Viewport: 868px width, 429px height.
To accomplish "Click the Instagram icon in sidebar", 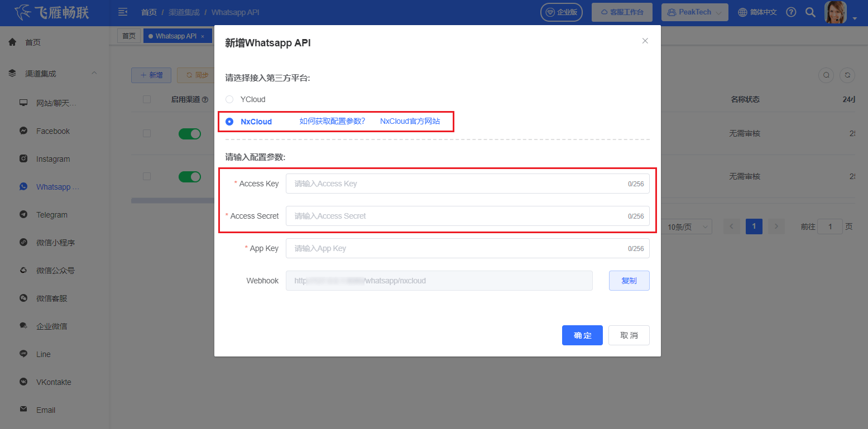I will tap(23, 159).
